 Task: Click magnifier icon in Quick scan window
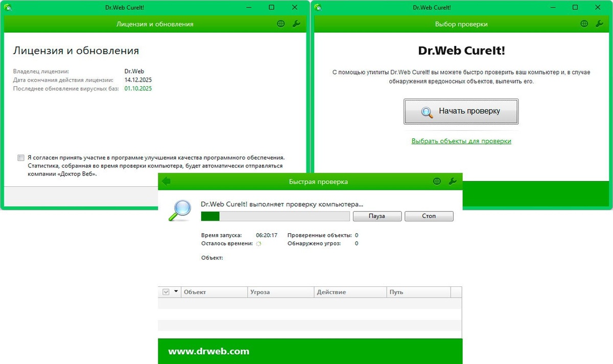[x=179, y=210]
